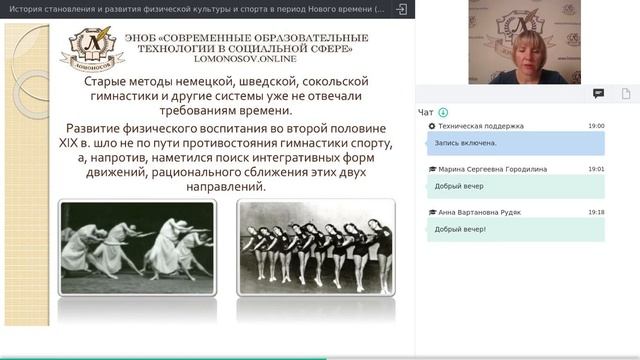Click the name Техническая поддержка in chat
The width and height of the screenshot is (640, 360).
[x=481, y=126]
